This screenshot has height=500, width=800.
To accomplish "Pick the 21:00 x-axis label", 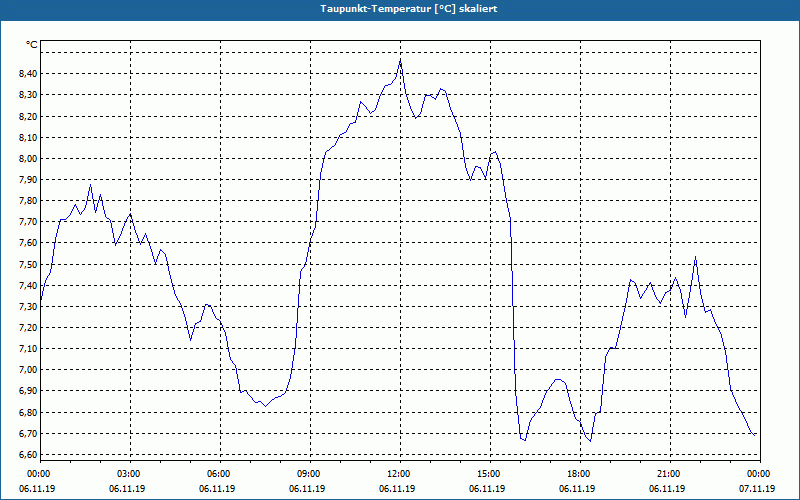I will click(x=670, y=474).
